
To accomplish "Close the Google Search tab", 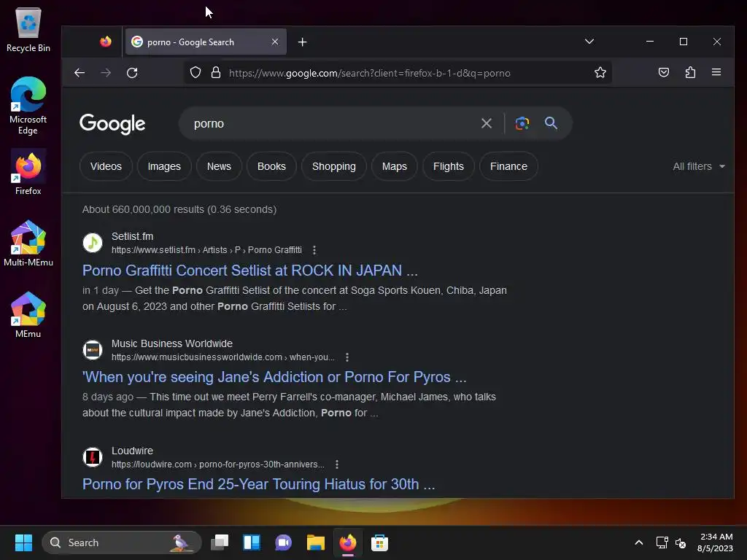I will [275, 42].
